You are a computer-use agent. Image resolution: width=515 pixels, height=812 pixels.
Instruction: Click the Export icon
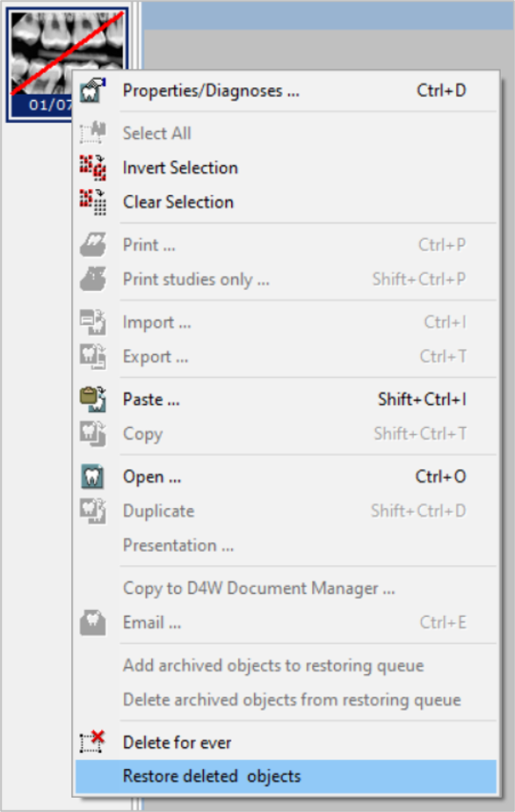click(x=93, y=356)
